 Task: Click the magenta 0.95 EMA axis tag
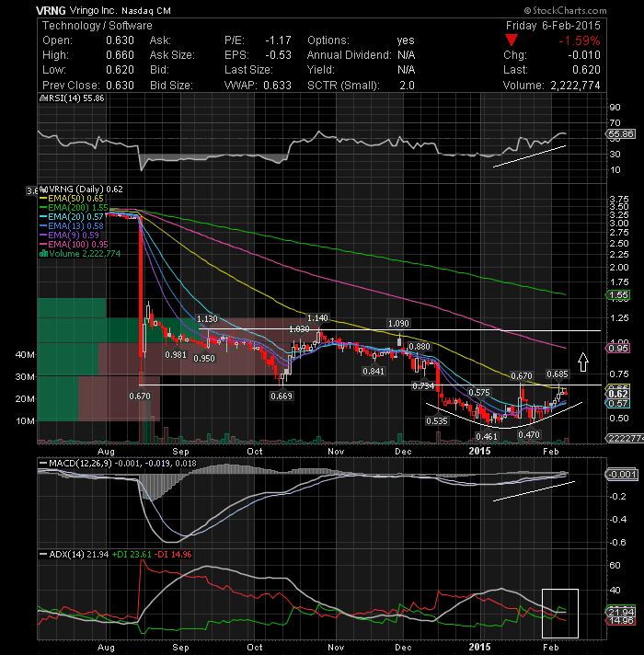pyautogui.click(x=618, y=349)
